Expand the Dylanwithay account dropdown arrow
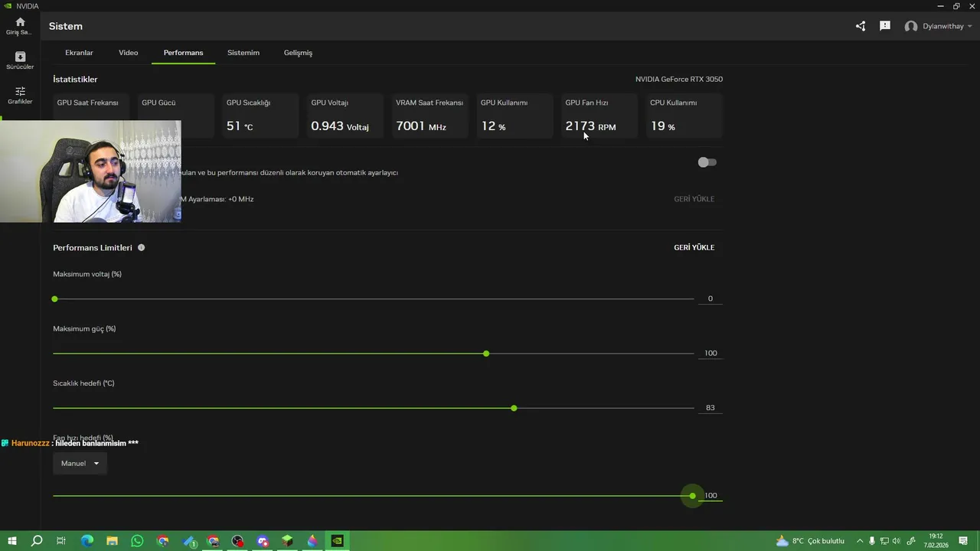 pyautogui.click(x=970, y=26)
